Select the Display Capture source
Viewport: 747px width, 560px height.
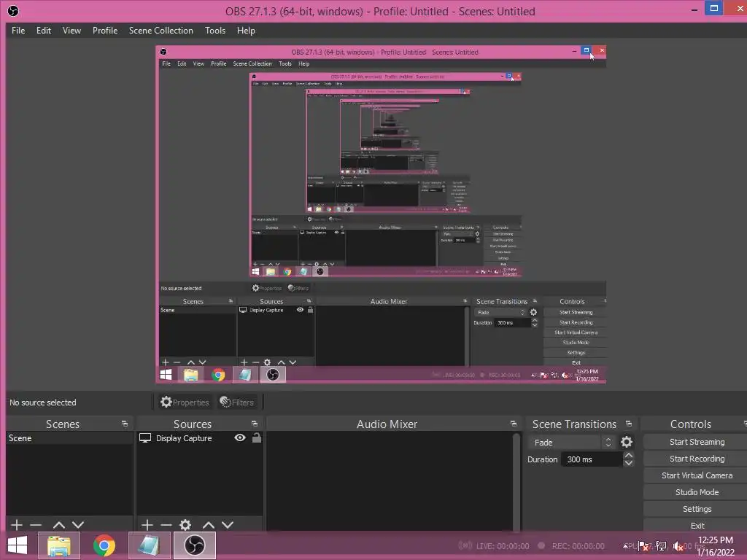(x=184, y=438)
